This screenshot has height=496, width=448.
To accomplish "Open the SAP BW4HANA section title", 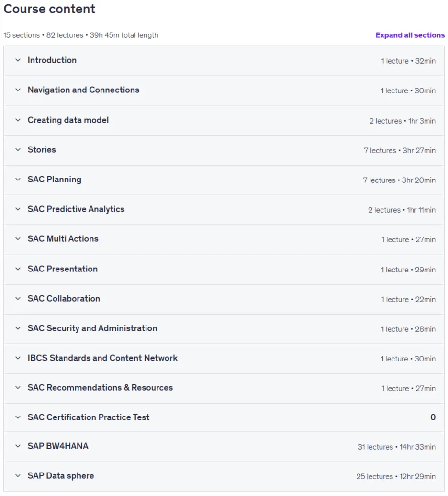I will (x=58, y=446).
